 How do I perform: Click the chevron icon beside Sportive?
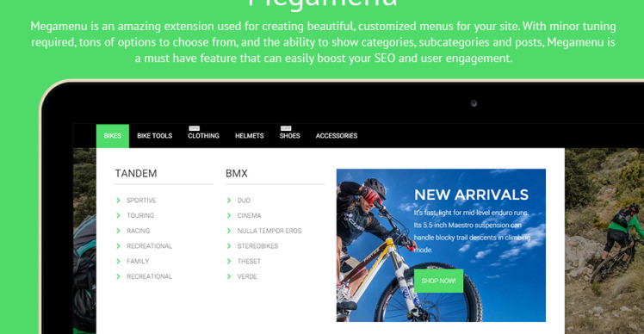118,200
